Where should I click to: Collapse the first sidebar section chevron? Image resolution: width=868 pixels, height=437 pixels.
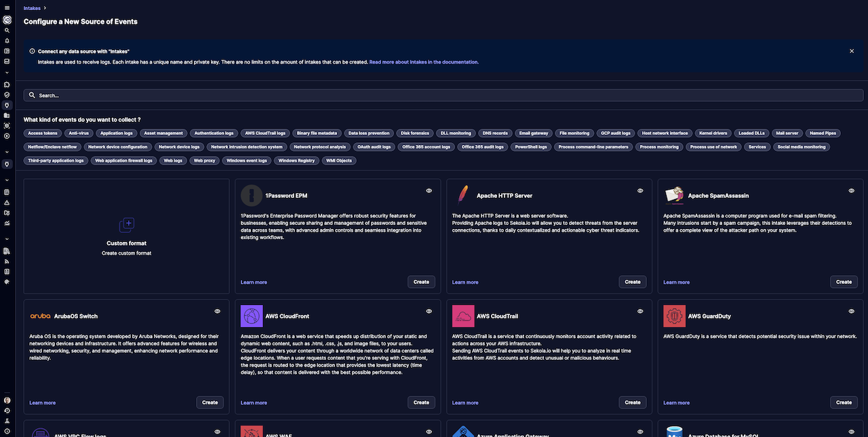click(7, 72)
